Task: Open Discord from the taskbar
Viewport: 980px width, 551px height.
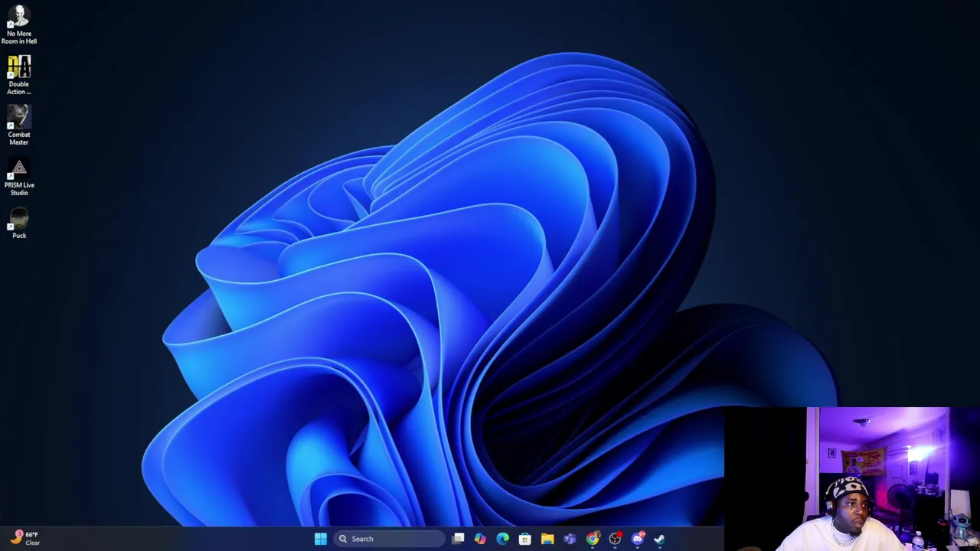Action: tap(638, 539)
